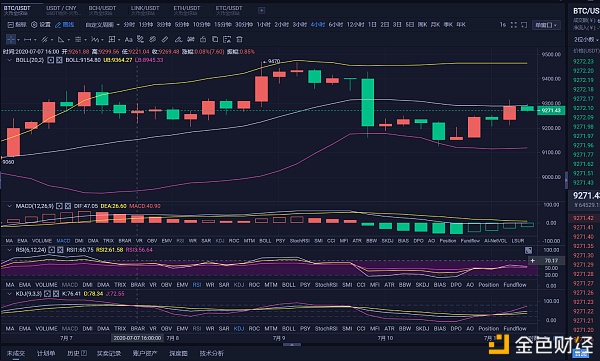Click the RSI panel maximize icon

coord(528,250)
